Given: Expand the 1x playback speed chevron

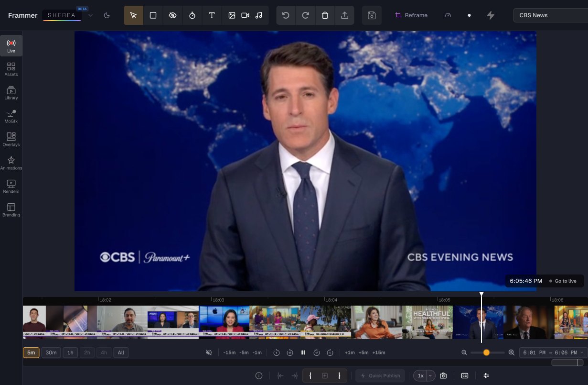Looking at the screenshot, I should [430, 375].
